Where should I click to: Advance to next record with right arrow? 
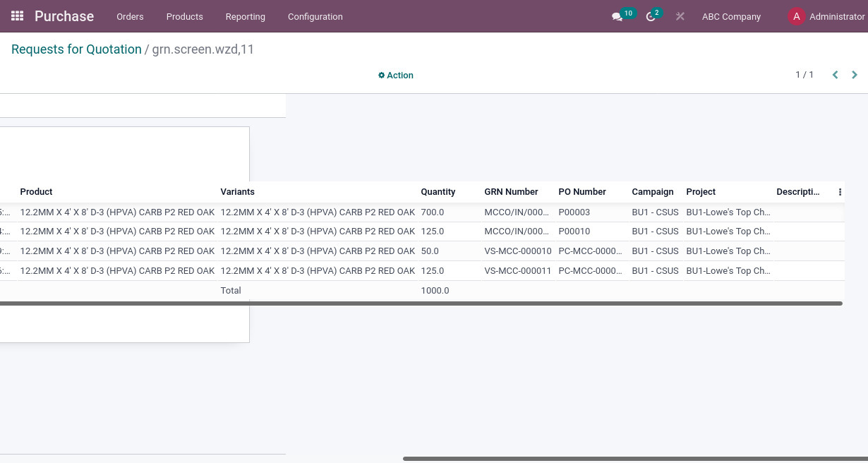click(x=854, y=75)
